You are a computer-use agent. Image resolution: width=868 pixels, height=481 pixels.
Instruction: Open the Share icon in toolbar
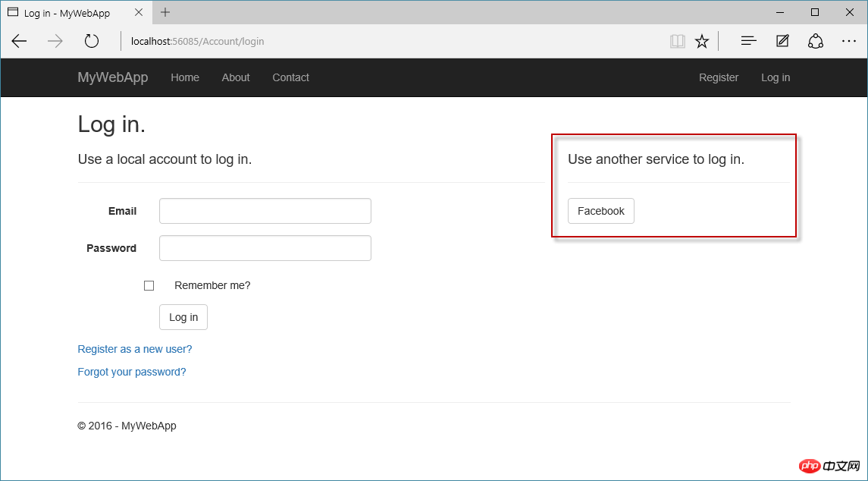[816, 41]
